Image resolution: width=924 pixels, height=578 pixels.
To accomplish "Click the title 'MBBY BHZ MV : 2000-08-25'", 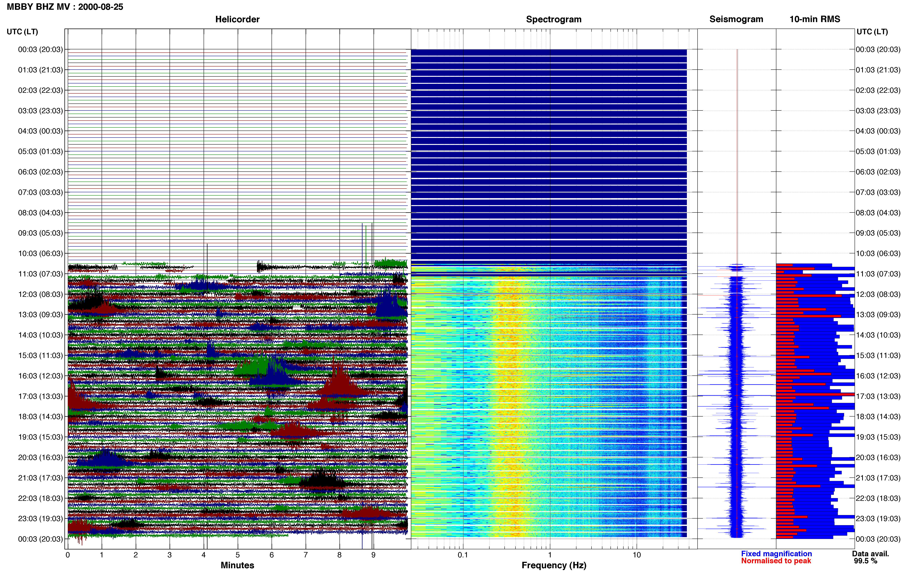I will (65, 7).
